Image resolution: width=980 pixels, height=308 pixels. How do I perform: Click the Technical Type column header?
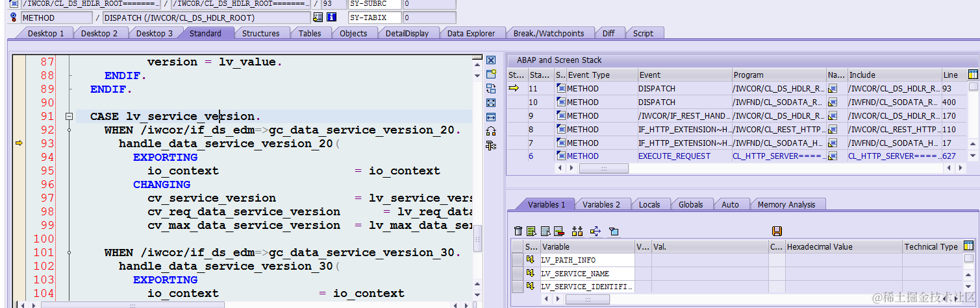pos(931,246)
